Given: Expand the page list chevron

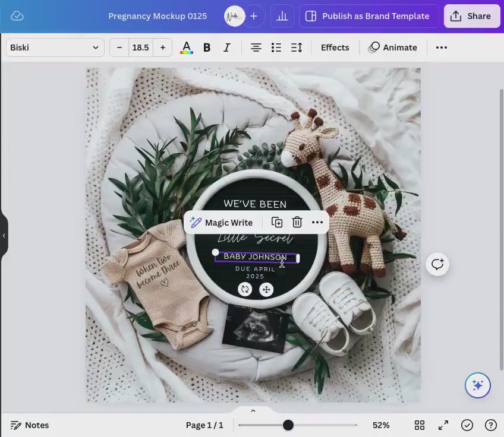Looking at the screenshot, I should (253, 411).
